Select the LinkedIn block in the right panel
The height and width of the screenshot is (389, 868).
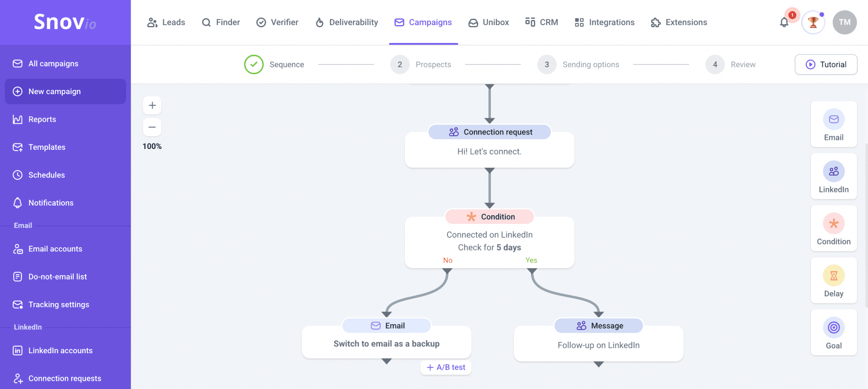tap(833, 176)
